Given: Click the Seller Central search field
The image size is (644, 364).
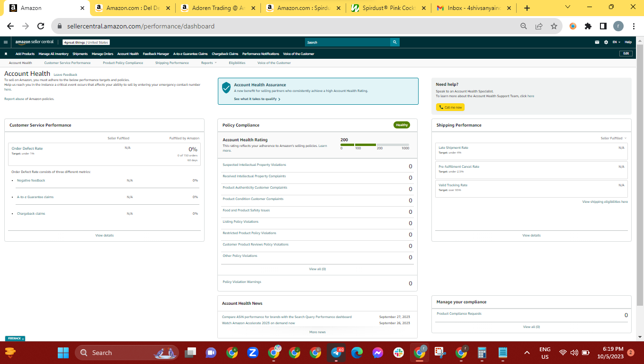Looking at the screenshot, I should (348, 42).
